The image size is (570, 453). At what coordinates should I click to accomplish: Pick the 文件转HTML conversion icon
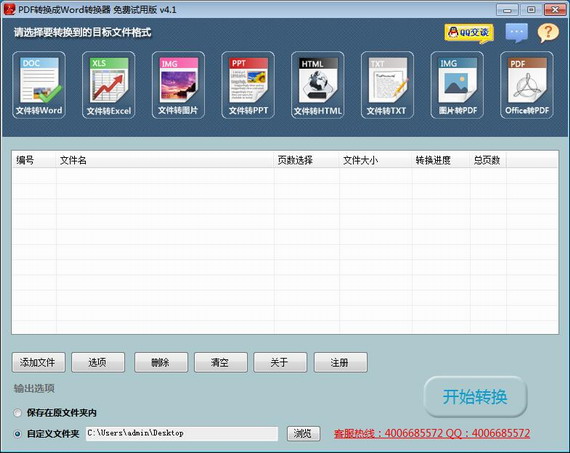pos(318,85)
